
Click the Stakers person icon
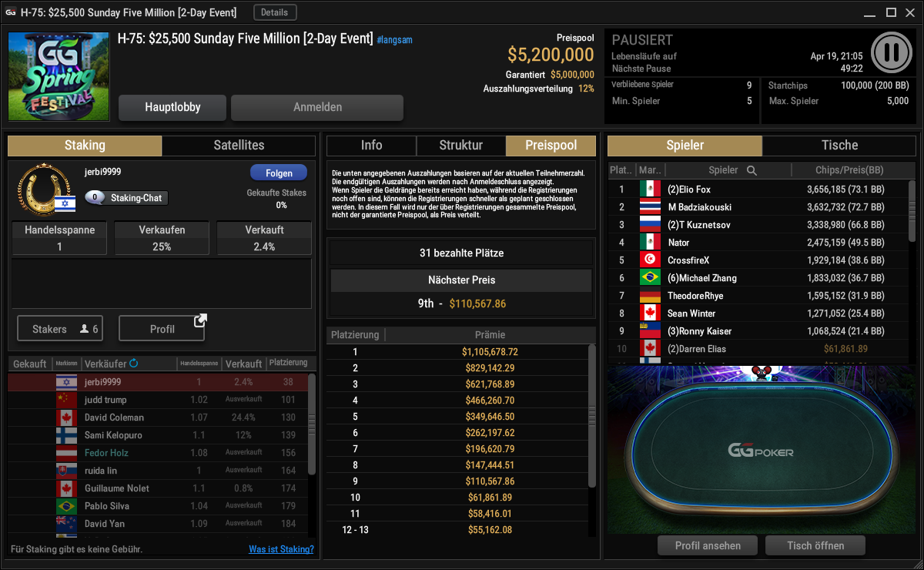click(x=84, y=329)
